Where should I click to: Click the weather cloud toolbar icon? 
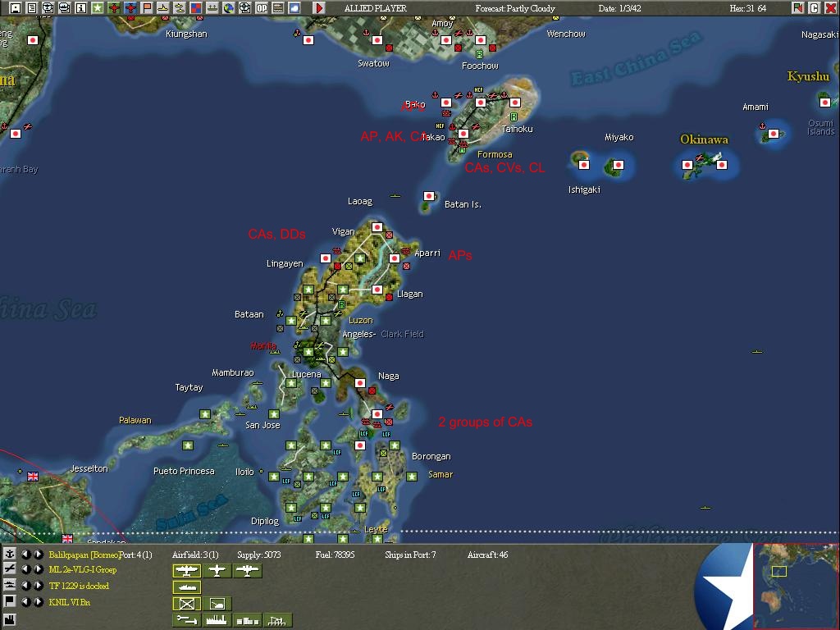pyautogui.click(x=294, y=7)
